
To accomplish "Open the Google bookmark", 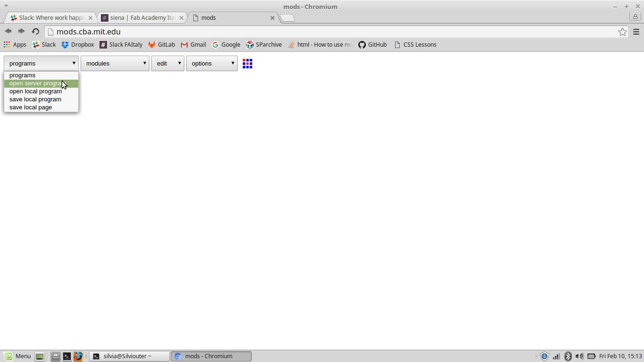I will pyautogui.click(x=226, y=45).
